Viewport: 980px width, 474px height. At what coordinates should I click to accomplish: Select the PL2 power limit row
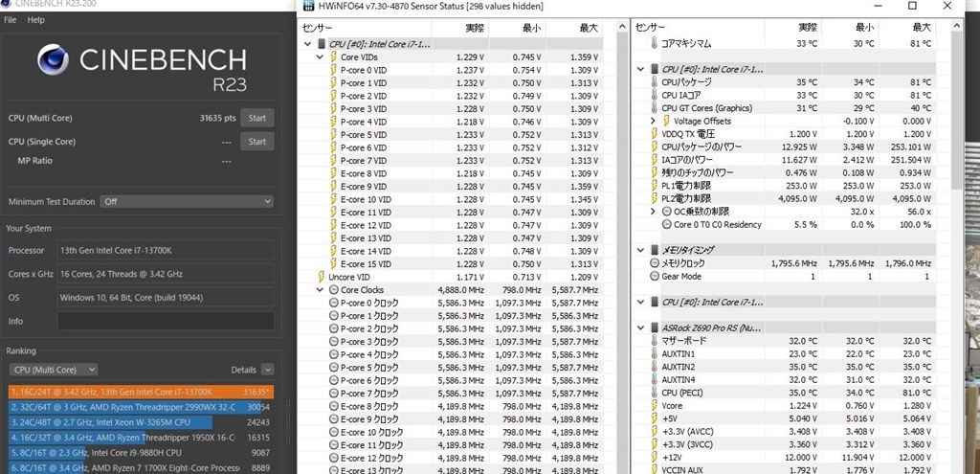[x=785, y=199]
